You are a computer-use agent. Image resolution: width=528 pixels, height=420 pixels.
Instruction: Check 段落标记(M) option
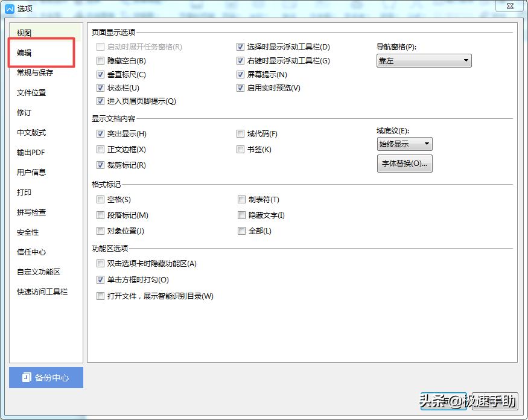pyautogui.click(x=100, y=215)
